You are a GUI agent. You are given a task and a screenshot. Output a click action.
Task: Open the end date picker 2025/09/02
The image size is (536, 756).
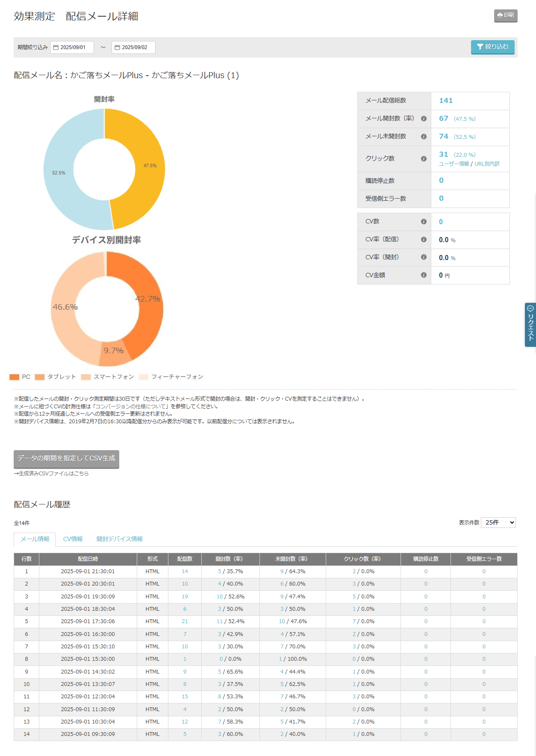pyautogui.click(x=133, y=47)
